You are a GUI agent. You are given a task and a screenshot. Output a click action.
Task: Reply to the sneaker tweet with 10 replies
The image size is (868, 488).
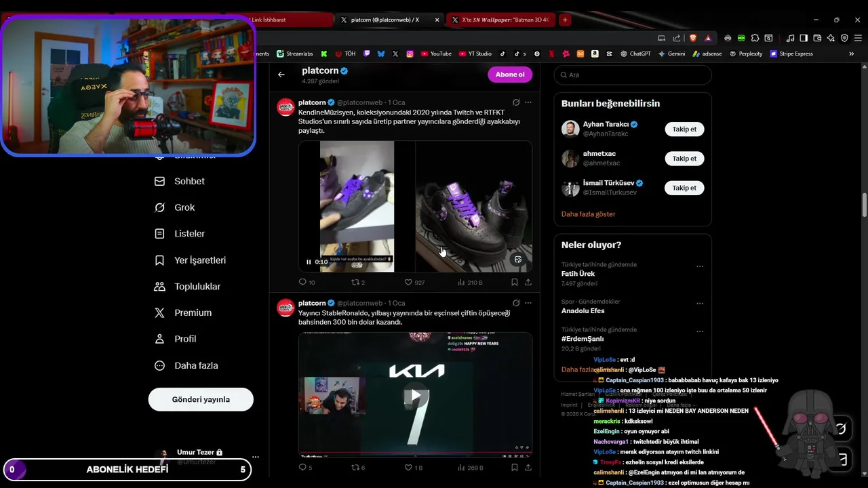coord(307,282)
